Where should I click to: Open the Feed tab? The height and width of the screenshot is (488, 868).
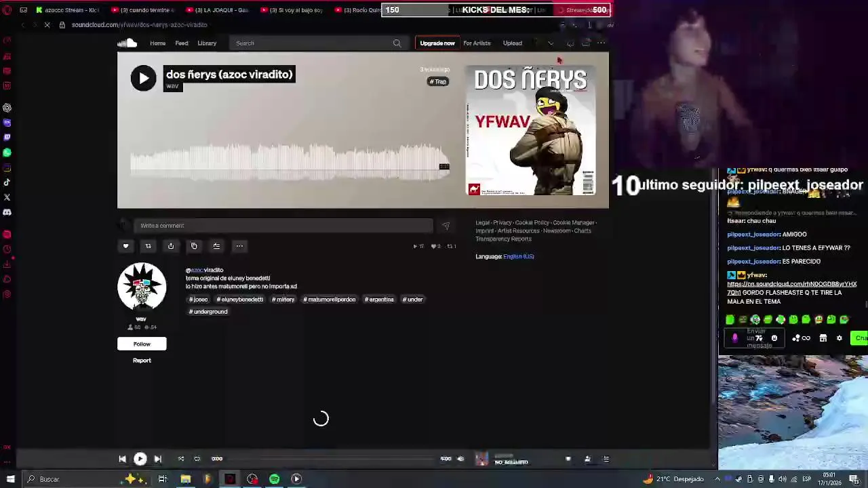tap(182, 43)
